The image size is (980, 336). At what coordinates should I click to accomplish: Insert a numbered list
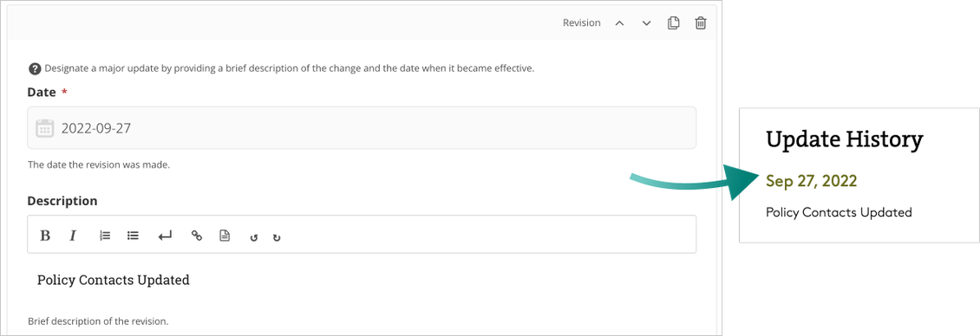pyautogui.click(x=105, y=236)
